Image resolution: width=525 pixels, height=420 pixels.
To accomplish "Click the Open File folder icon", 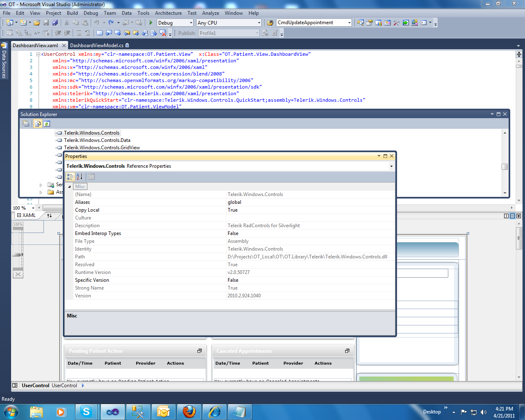I will pyautogui.click(x=37, y=23).
